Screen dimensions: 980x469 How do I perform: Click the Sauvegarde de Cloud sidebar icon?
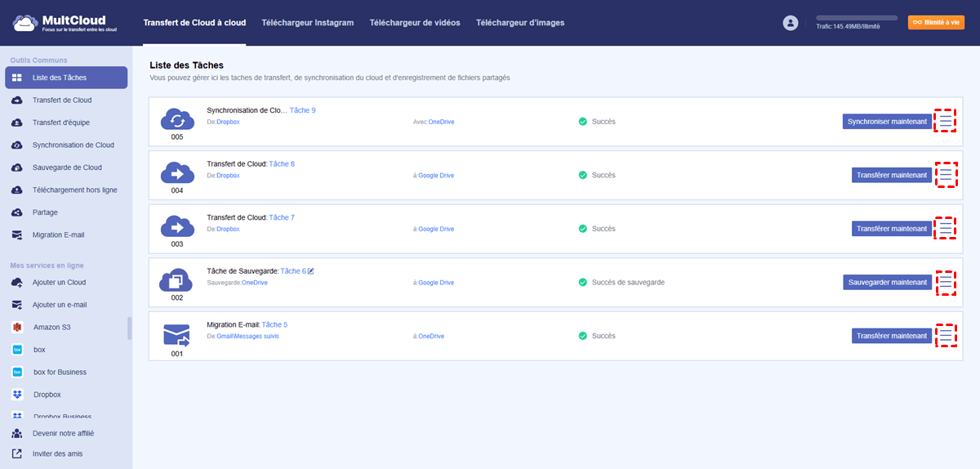17,167
